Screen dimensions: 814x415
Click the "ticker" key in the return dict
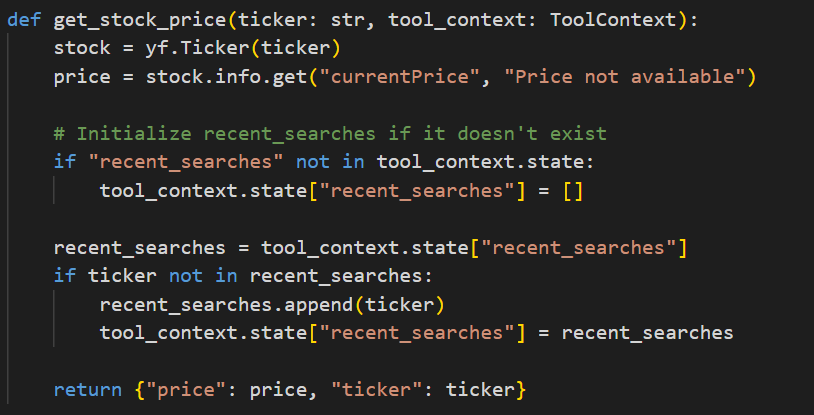[383, 390]
